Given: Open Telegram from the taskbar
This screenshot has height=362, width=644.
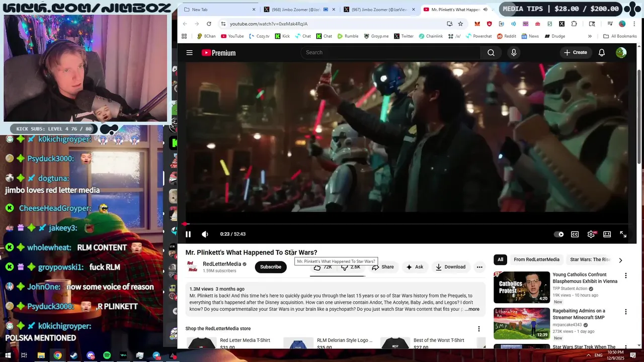Looking at the screenshot, I should (156, 355).
